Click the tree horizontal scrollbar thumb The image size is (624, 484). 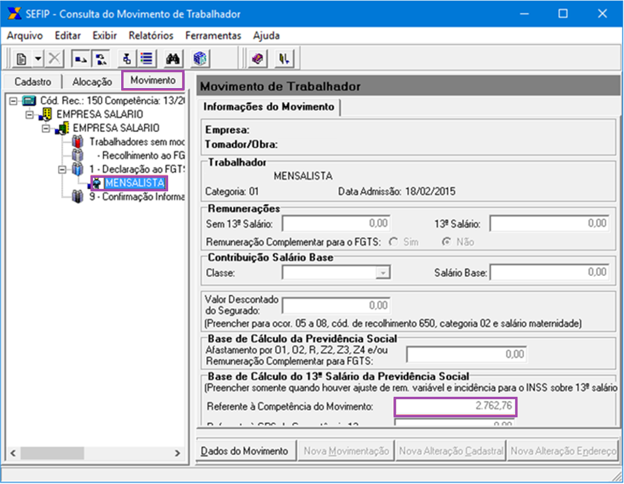52,453
